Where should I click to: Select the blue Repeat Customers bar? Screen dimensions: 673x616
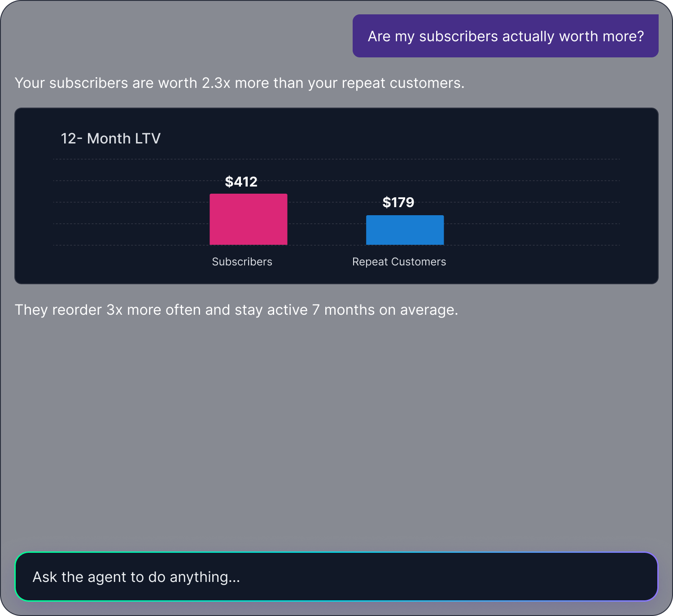point(405,230)
